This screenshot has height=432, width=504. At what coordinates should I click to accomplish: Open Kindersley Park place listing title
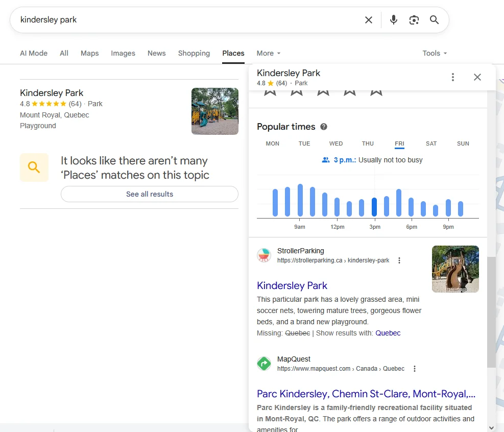pyautogui.click(x=52, y=93)
